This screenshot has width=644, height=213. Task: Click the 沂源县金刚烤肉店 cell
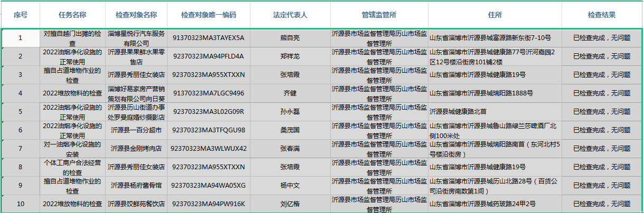pyautogui.click(x=136, y=149)
